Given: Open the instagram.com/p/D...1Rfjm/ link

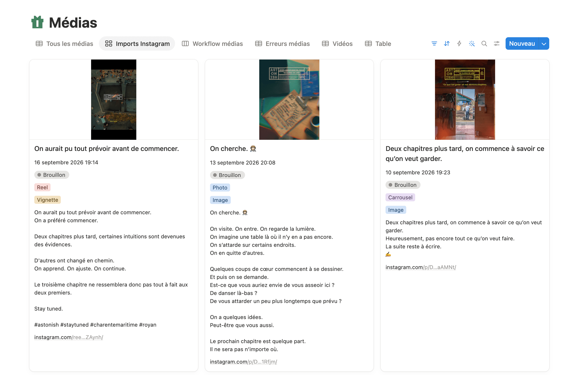Looking at the screenshot, I should tap(243, 362).
